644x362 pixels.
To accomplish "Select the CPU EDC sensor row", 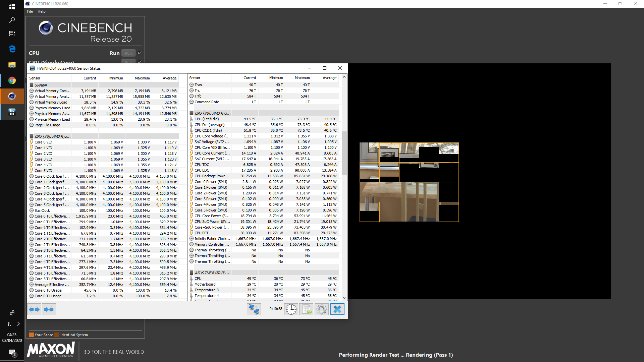I will (263, 170).
